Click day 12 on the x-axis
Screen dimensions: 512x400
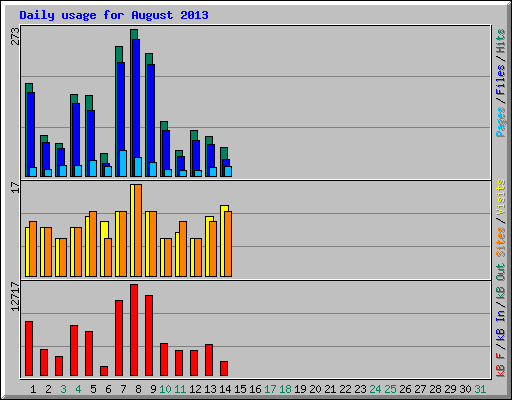[x=195, y=389]
